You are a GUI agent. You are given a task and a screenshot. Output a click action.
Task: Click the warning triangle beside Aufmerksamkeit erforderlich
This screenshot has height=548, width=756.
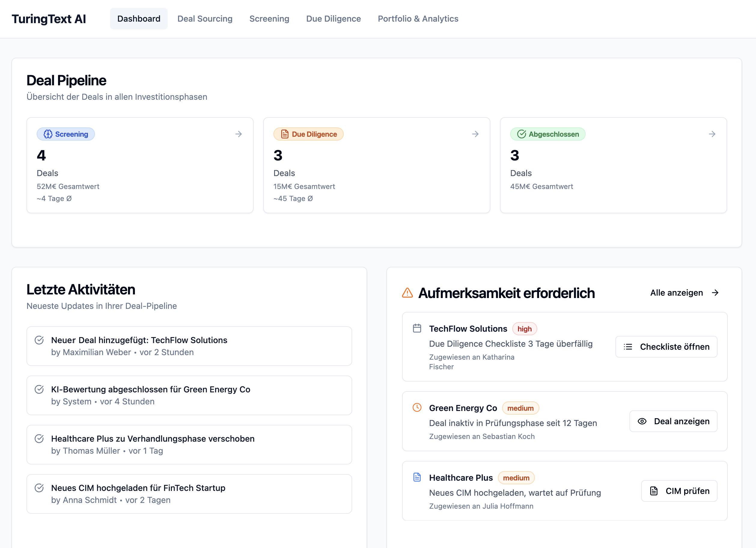[407, 293]
